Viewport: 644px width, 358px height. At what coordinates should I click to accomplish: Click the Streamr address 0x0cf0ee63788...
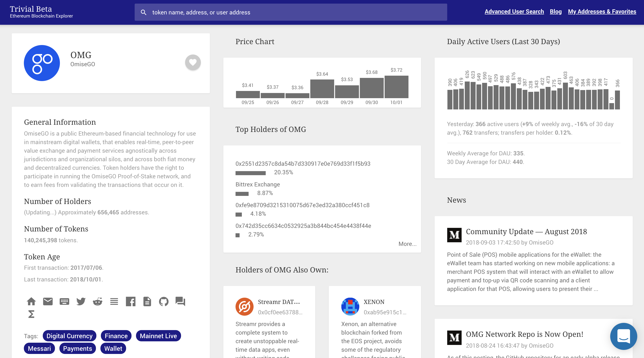pos(280,312)
